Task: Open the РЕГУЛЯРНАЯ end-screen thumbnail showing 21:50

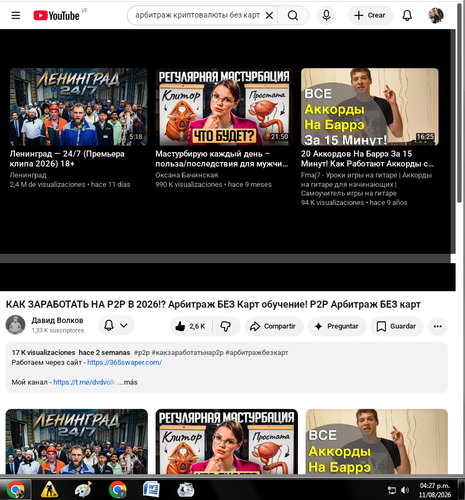Action: pyautogui.click(x=224, y=107)
